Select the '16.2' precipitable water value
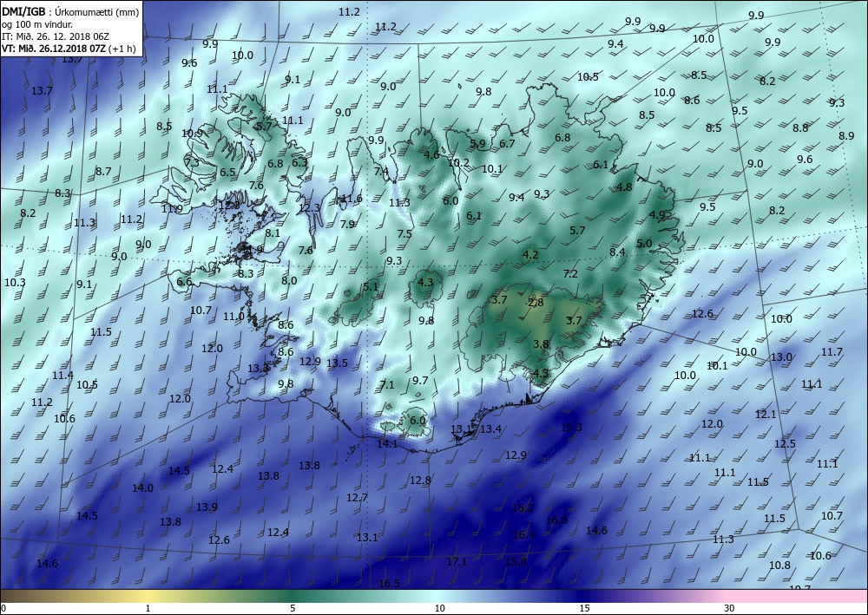868x615 pixels. 523,507
